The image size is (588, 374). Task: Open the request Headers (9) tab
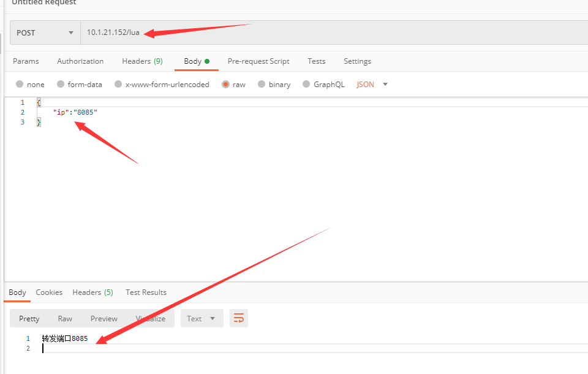coord(142,61)
